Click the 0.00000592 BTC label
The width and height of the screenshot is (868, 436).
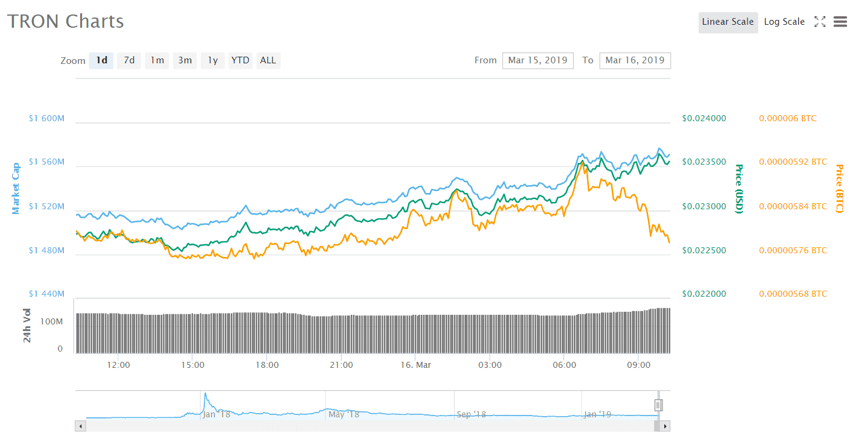point(793,162)
